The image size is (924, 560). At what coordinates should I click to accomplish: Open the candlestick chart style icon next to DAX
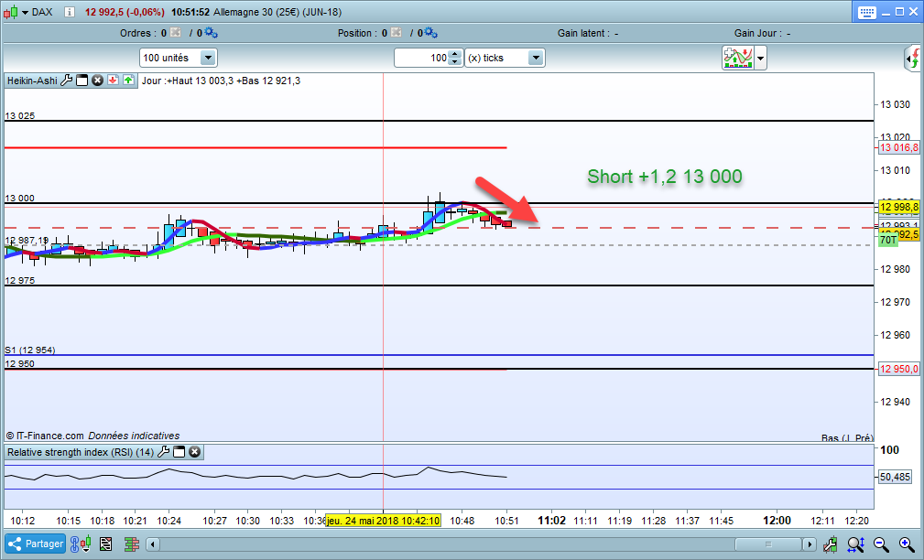pyautogui.click(x=11, y=12)
